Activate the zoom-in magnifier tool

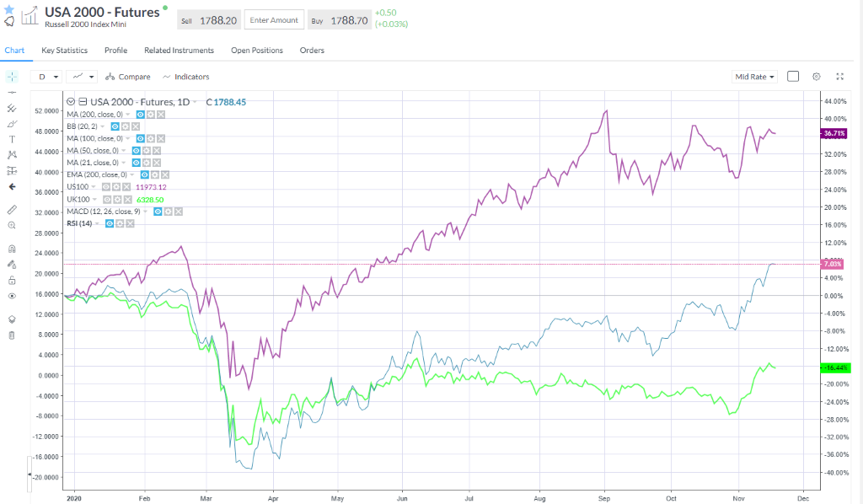tap(11, 224)
